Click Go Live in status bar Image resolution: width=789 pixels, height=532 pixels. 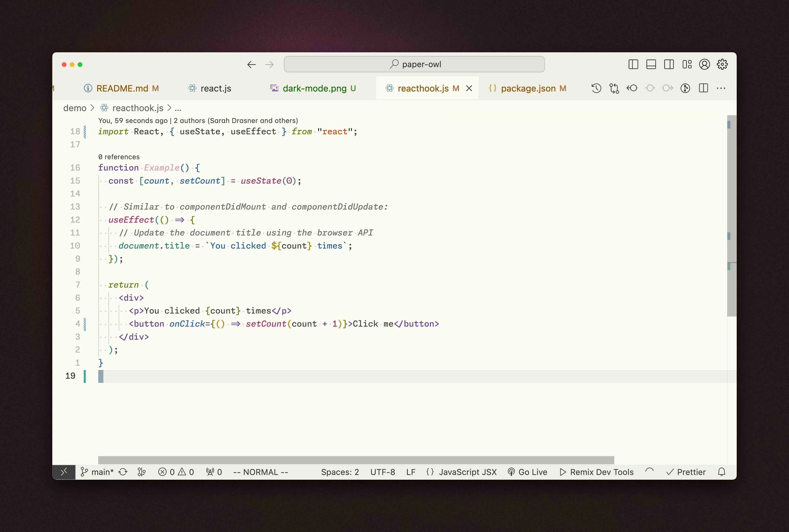pyautogui.click(x=527, y=472)
